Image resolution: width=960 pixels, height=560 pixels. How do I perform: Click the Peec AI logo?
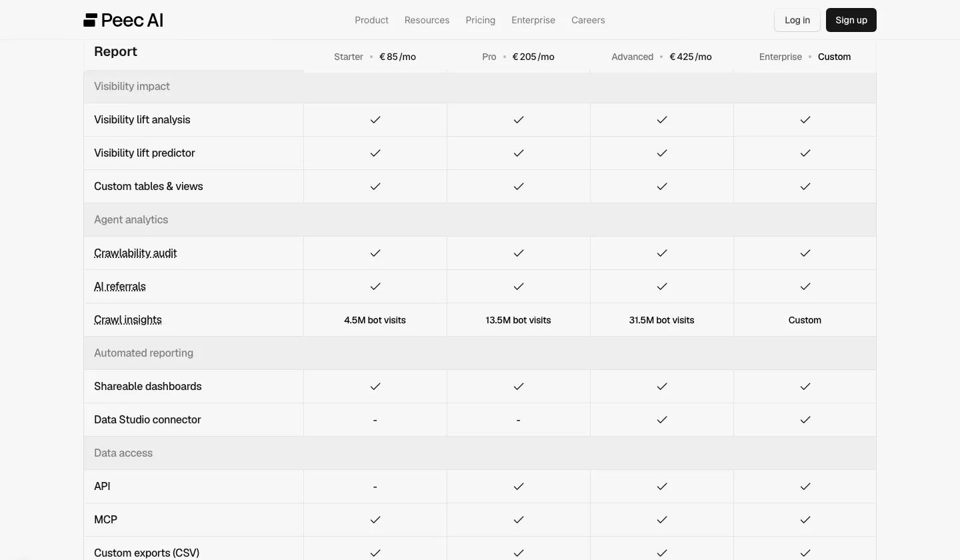(x=123, y=20)
